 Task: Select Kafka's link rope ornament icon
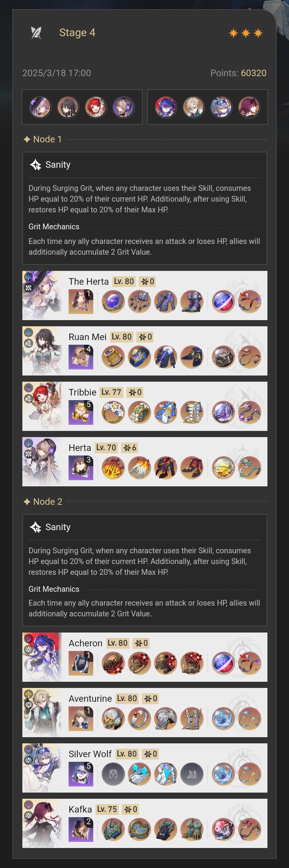coord(250,830)
